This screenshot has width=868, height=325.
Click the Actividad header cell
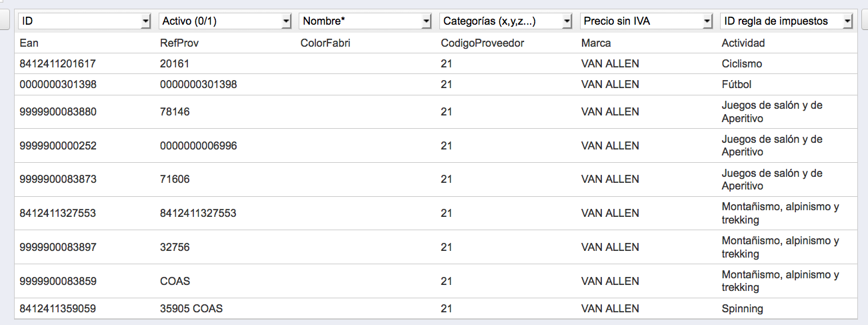(x=743, y=43)
